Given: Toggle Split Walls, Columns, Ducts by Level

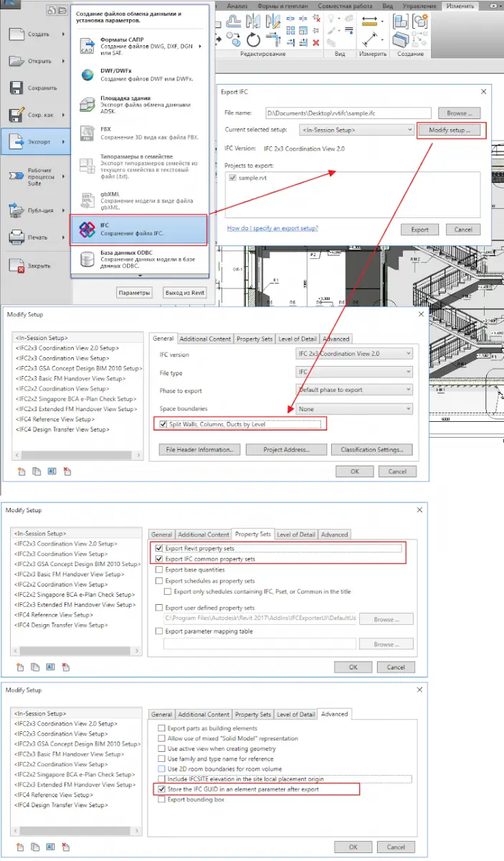Looking at the screenshot, I should 165,425.
